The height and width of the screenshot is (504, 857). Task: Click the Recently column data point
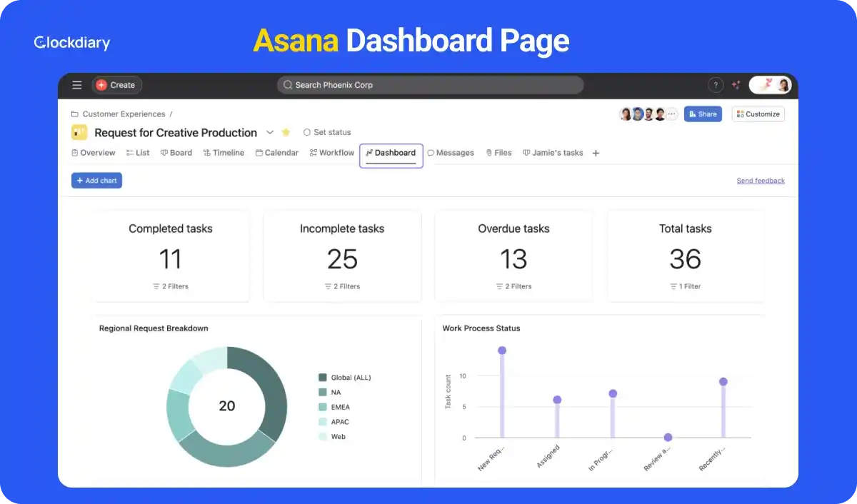point(723,381)
